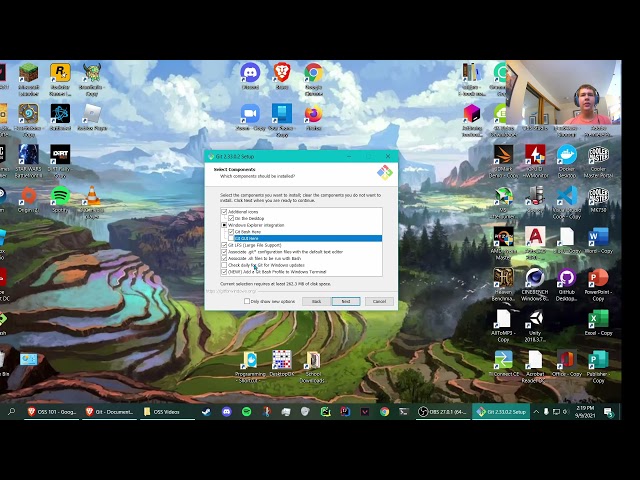Open the Programming Shortcuts folder

coord(250,367)
